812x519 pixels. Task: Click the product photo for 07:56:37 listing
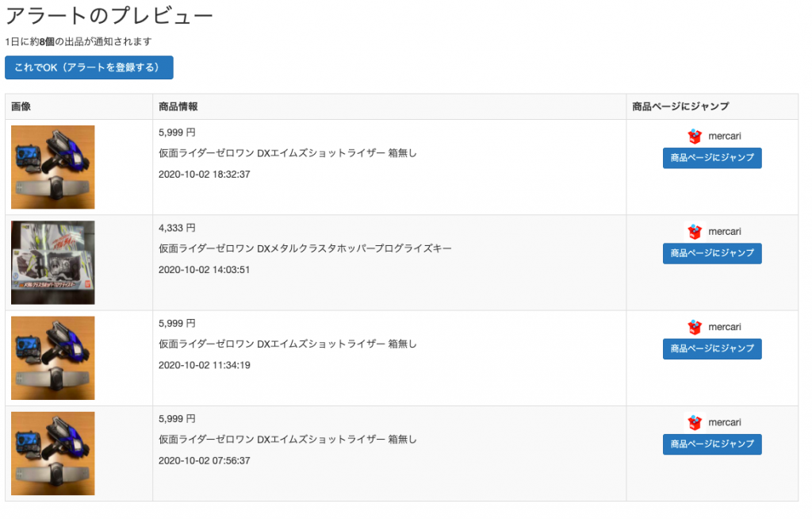click(x=53, y=453)
